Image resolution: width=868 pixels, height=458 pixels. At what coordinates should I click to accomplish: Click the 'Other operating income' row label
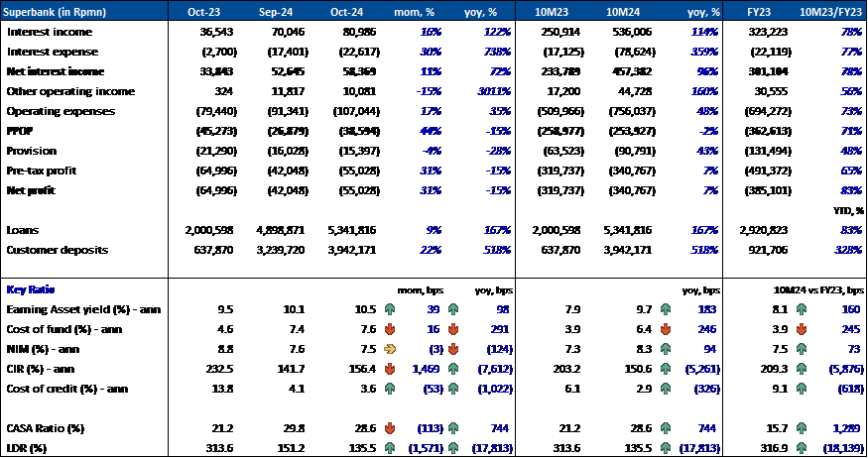click(70, 91)
